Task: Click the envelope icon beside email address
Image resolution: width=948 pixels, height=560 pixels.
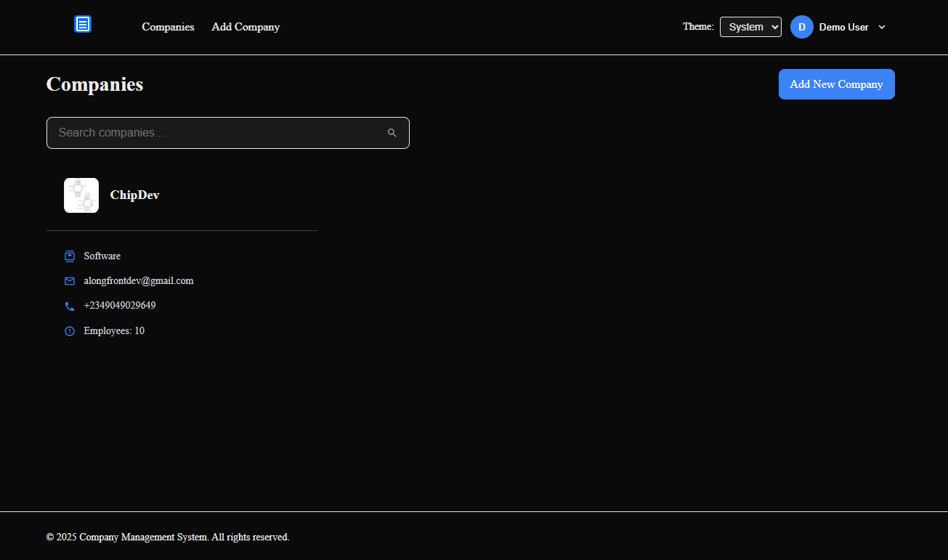Action: pos(70,281)
